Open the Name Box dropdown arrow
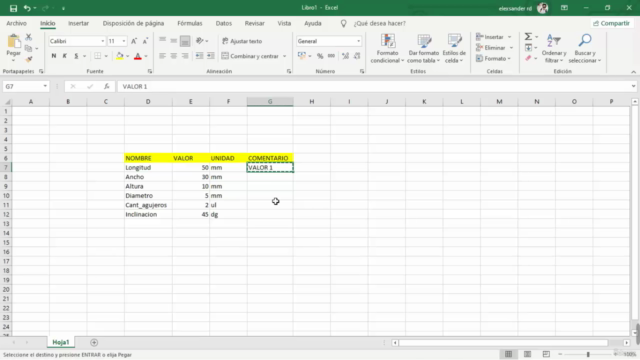This screenshot has height=360, width=640. point(45,87)
